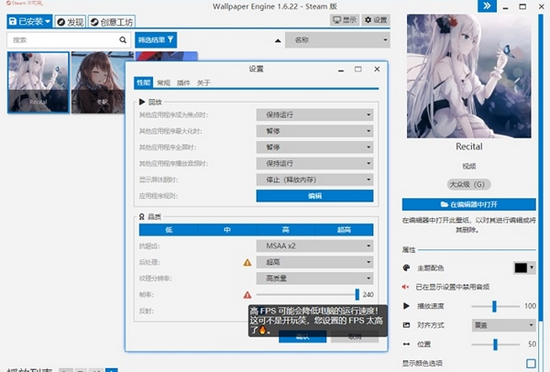Click the 回放 section play icon
The width and height of the screenshot is (550, 372).
(142, 102)
